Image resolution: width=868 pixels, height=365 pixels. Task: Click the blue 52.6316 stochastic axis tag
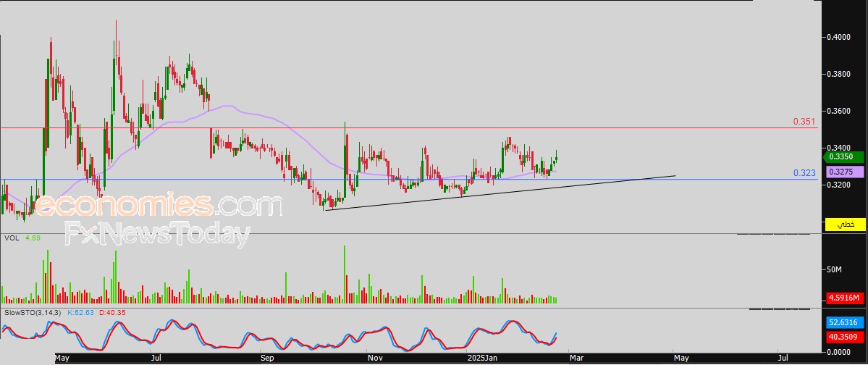point(845,323)
